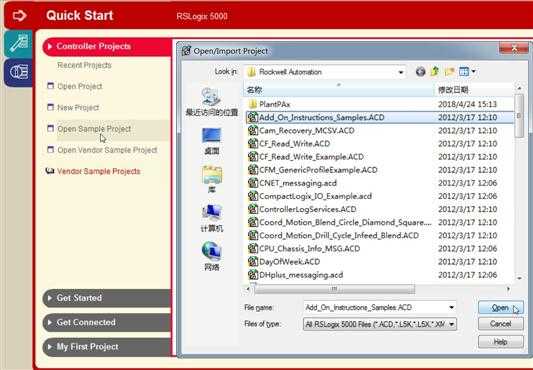Screen dimensions: 533x370
Task: Choose New Project in Quick Start
Action: (x=78, y=107)
